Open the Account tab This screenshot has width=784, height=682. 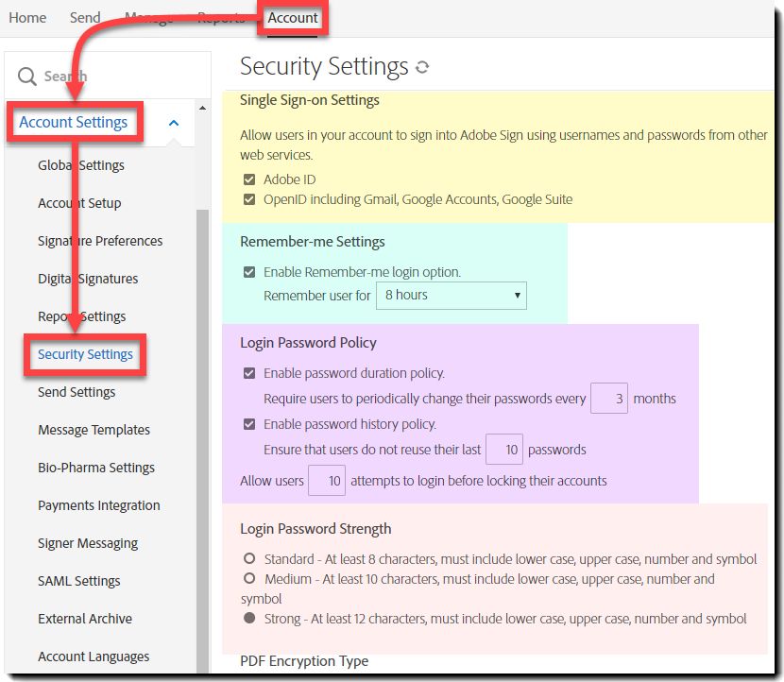pyautogui.click(x=293, y=18)
